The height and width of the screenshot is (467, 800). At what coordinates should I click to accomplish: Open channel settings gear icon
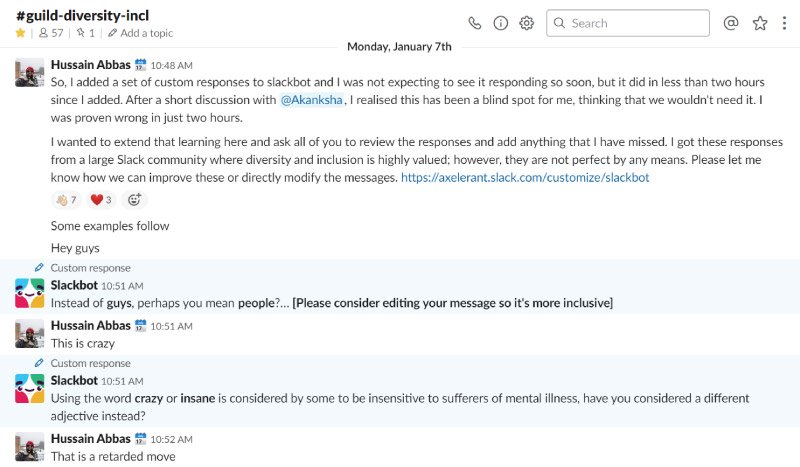coord(527,23)
